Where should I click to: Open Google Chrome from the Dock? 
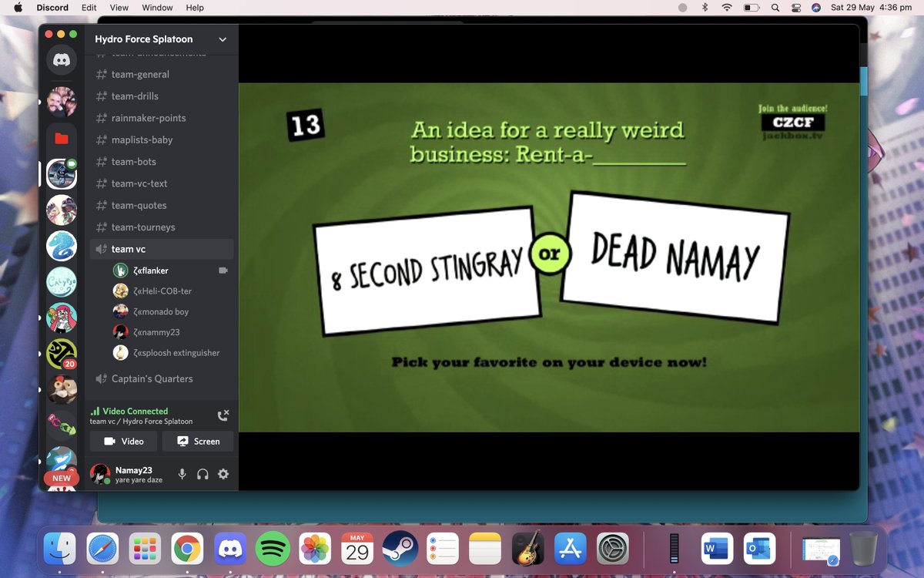tap(187, 549)
